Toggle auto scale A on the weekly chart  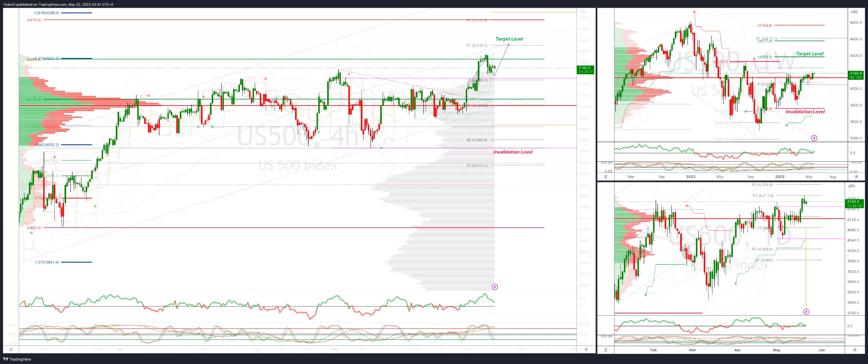(x=856, y=176)
